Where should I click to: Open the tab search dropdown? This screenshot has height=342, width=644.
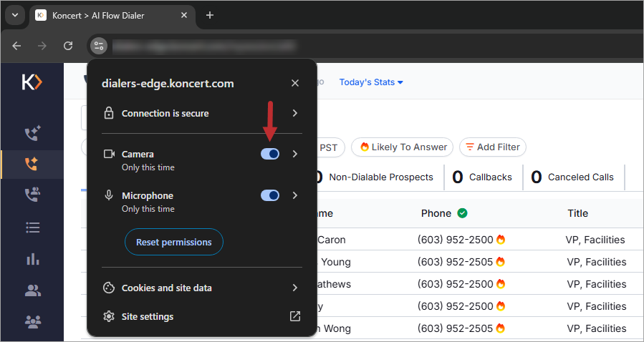point(15,15)
